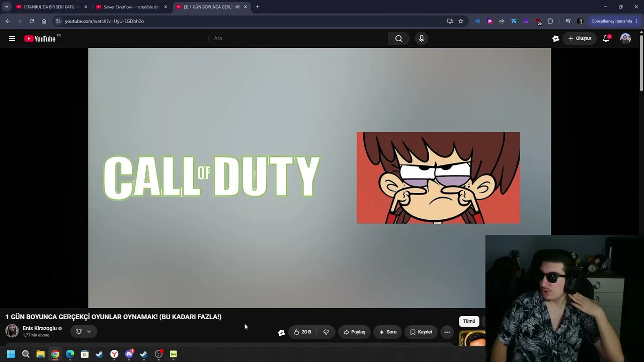Click the Soru ask button
This screenshot has width=644, height=362.
point(388,332)
